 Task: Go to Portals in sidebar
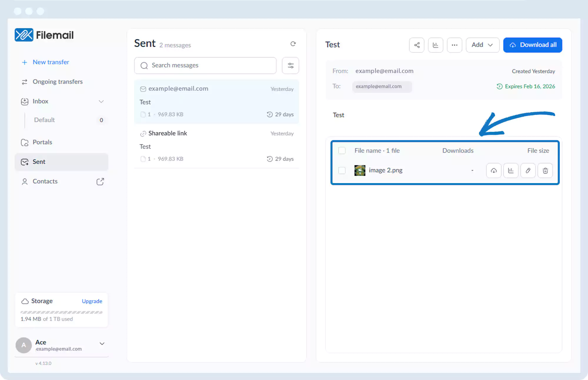click(42, 142)
